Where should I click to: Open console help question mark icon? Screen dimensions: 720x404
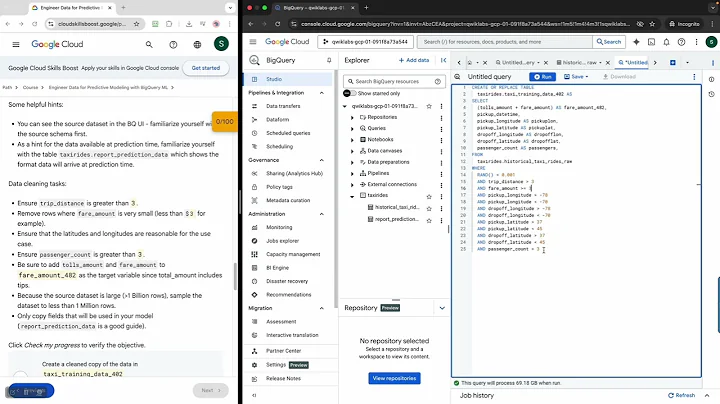click(681, 42)
